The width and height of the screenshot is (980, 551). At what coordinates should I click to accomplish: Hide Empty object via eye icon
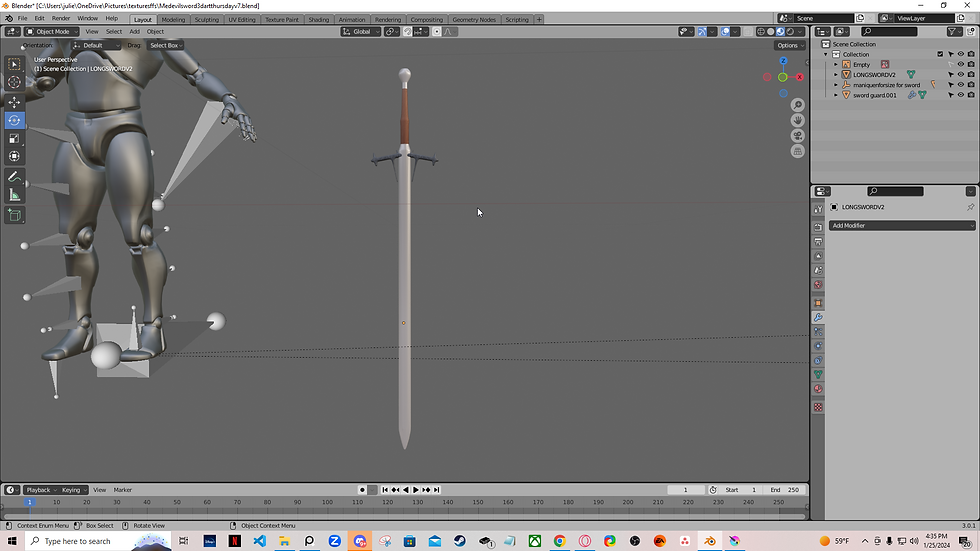(x=961, y=64)
